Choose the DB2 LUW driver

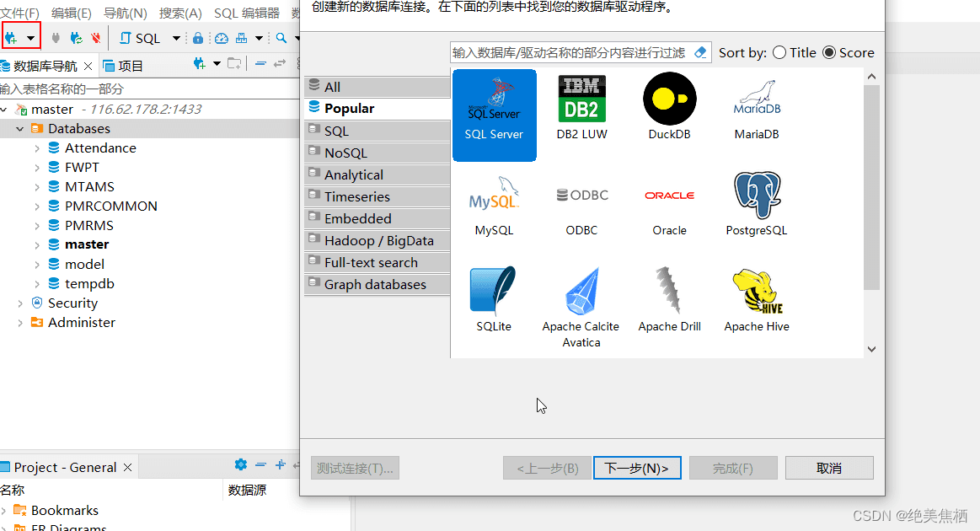point(582,108)
